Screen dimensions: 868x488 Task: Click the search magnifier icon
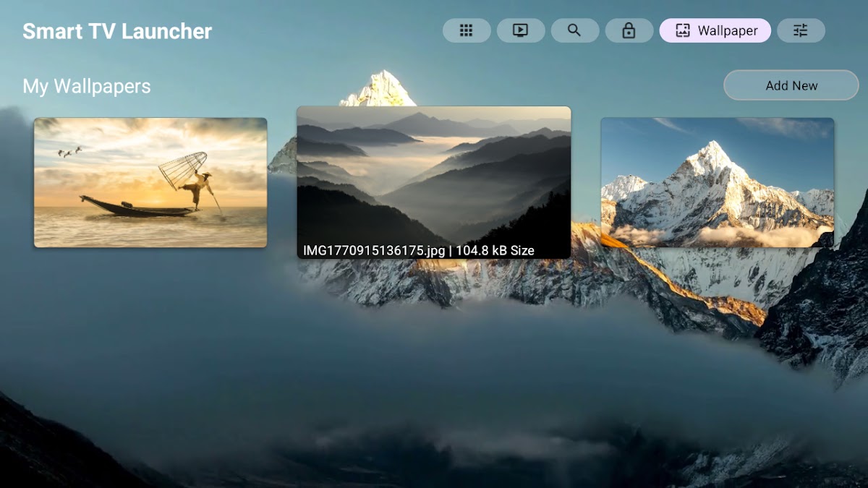(x=574, y=30)
